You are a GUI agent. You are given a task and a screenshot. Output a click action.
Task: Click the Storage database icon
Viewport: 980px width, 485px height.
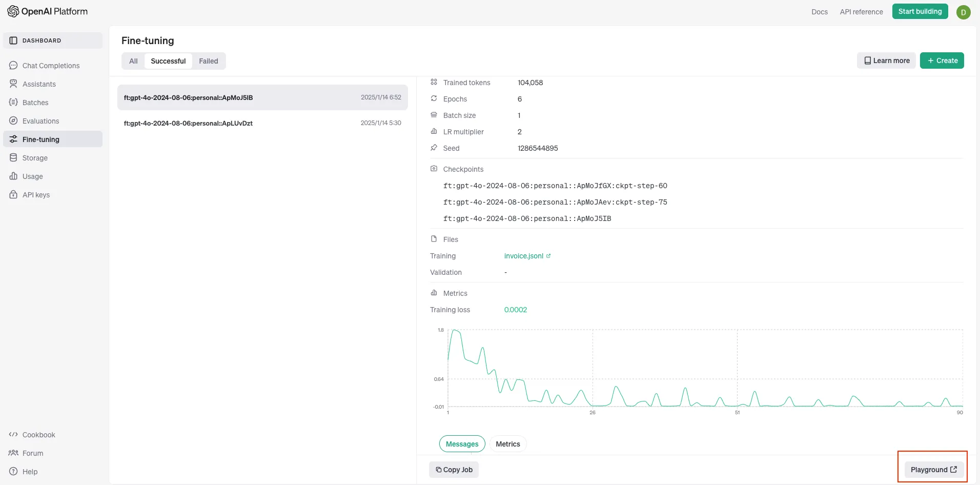coord(13,157)
